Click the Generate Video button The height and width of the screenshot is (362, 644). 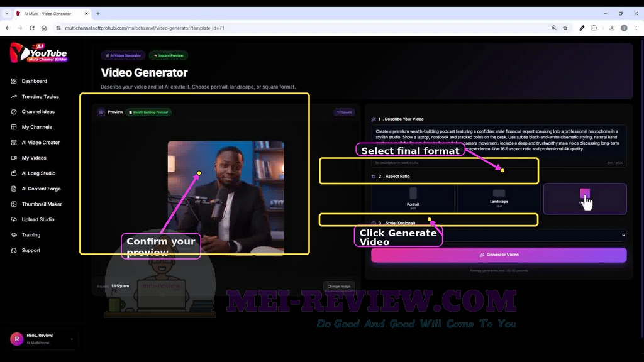click(499, 255)
